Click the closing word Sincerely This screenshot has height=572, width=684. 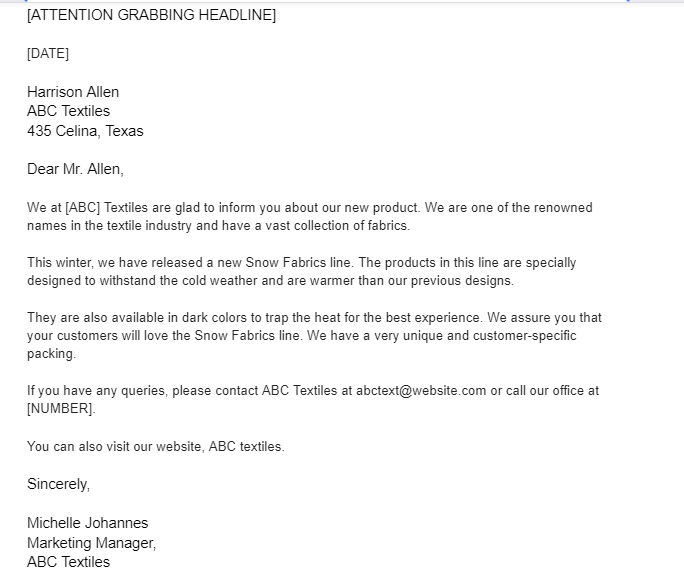(x=58, y=484)
